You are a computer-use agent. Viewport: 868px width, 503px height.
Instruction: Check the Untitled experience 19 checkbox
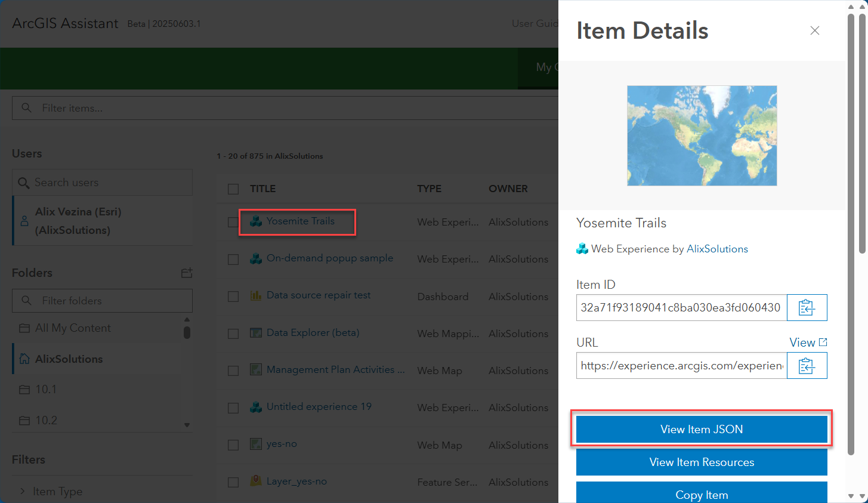233,408
